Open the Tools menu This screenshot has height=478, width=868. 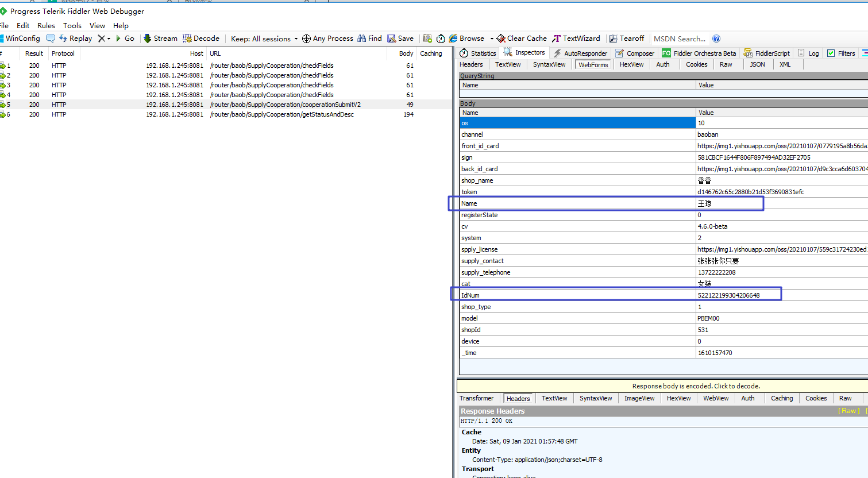coord(72,26)
